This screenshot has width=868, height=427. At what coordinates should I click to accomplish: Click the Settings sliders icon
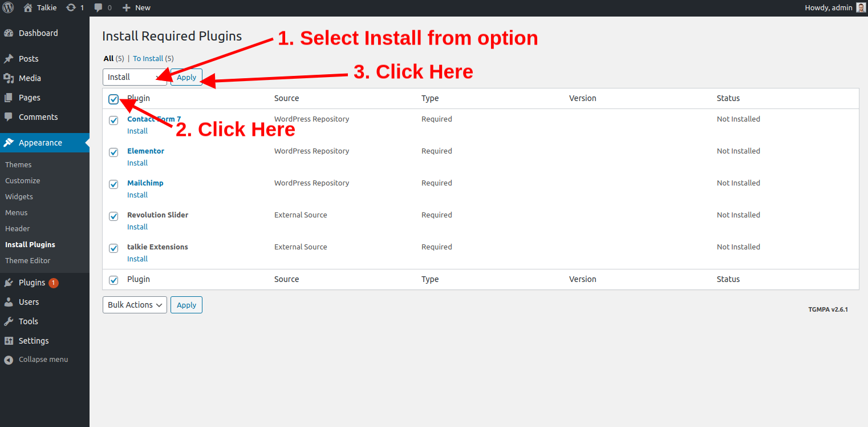click(x=9, y=341)
